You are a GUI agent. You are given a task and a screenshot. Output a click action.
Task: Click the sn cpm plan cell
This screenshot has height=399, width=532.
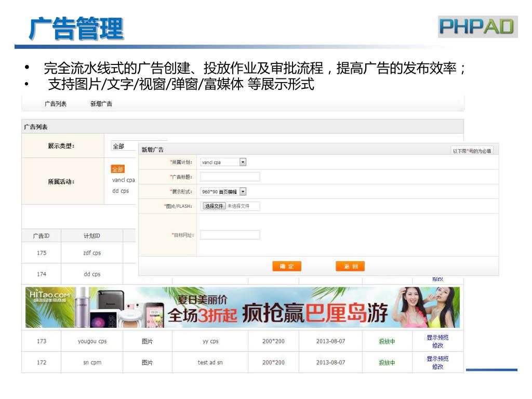pos(92,362)
